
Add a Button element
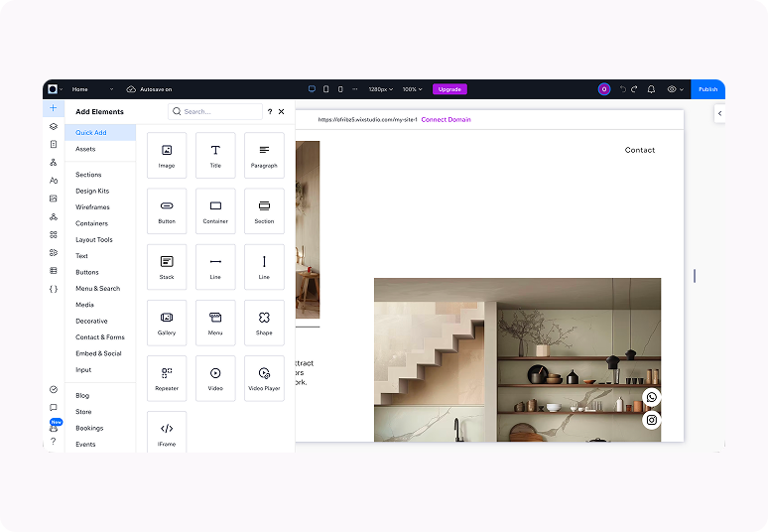[x=167, y=211]
